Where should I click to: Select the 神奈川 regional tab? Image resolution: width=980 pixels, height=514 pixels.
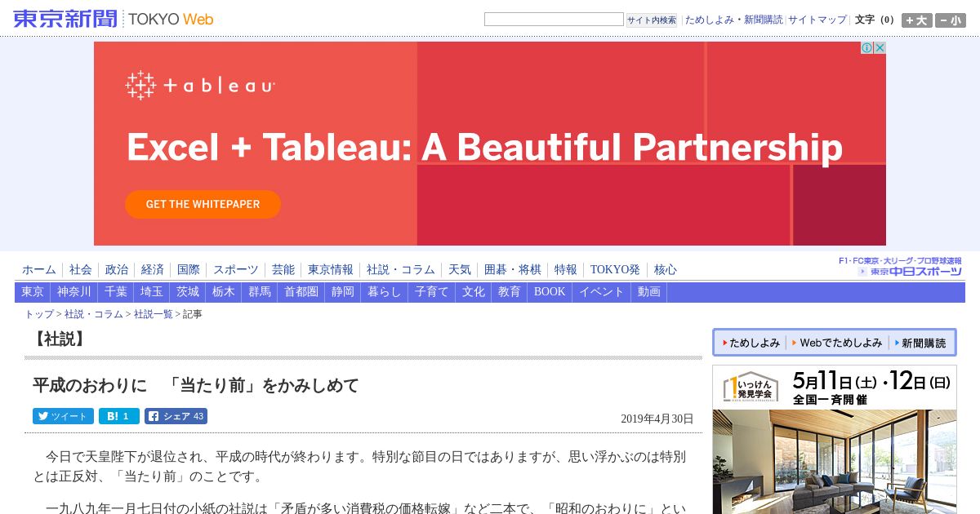pyautogui.click(x=74, y=292)
